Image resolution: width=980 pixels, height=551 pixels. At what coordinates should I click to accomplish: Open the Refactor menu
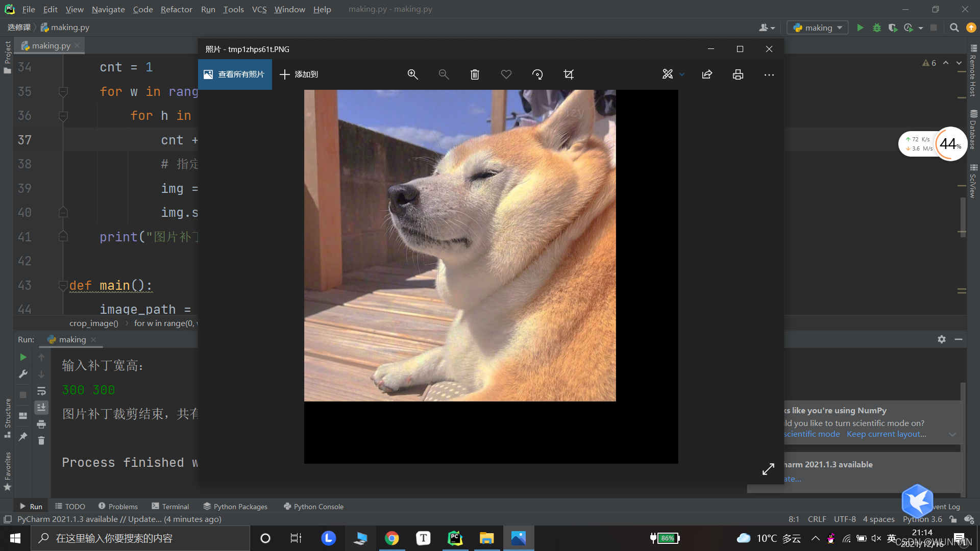pyautogui.click(x=176, y=9)
